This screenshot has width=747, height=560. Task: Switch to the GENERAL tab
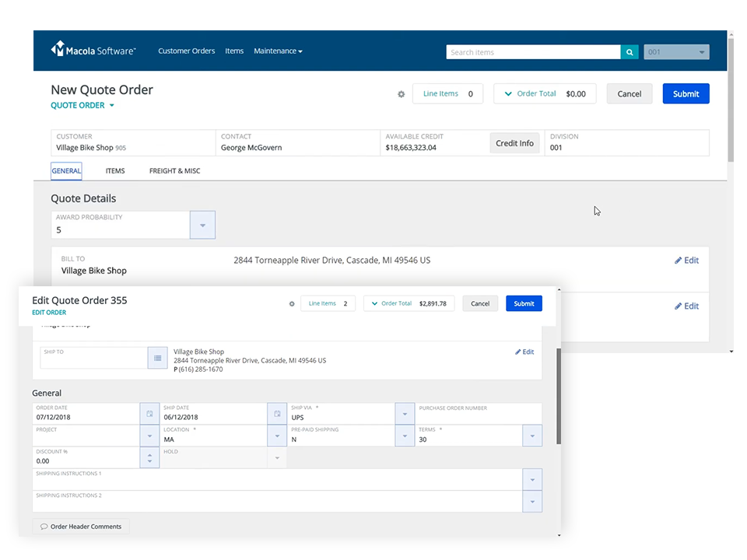point(66,171)
